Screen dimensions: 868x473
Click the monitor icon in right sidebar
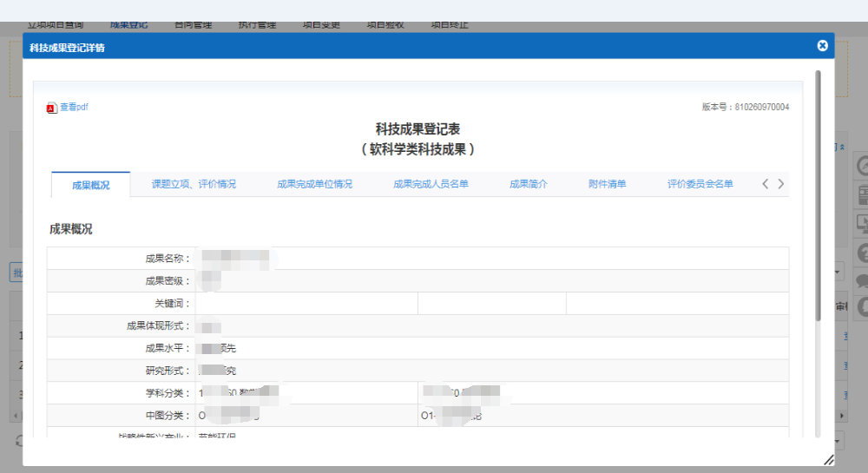[862, 223]
